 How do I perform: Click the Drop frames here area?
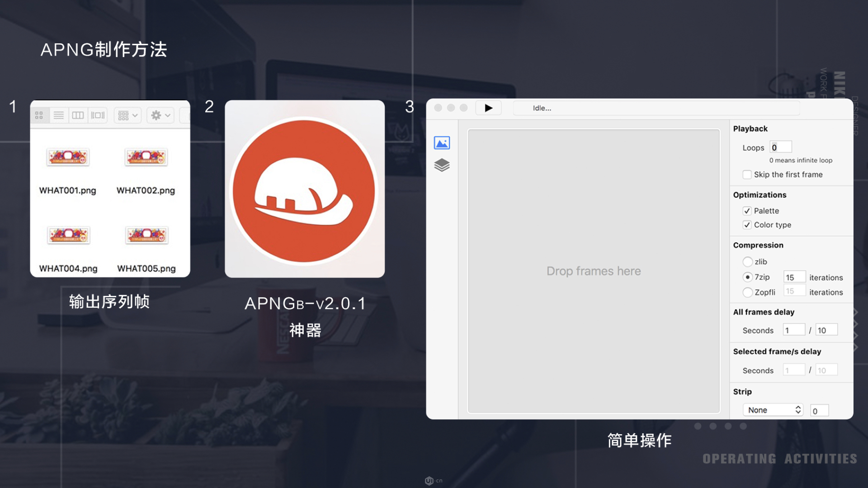(x=594, y=271)
